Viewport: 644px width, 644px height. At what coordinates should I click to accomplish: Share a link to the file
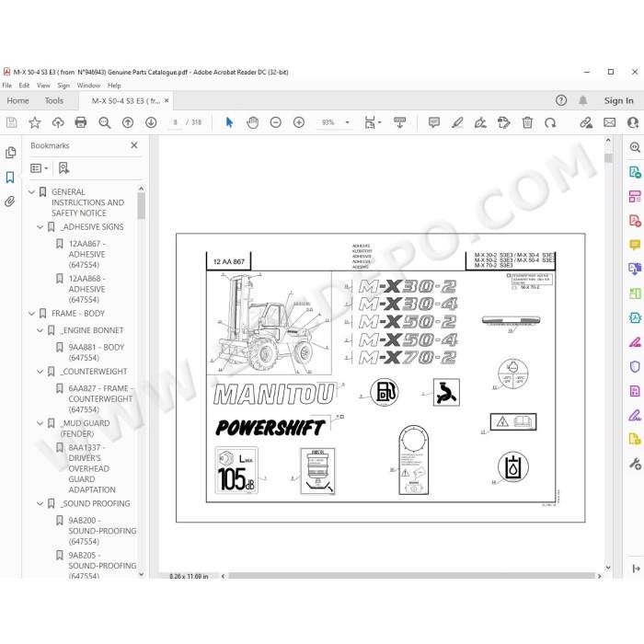click(586, 122)
